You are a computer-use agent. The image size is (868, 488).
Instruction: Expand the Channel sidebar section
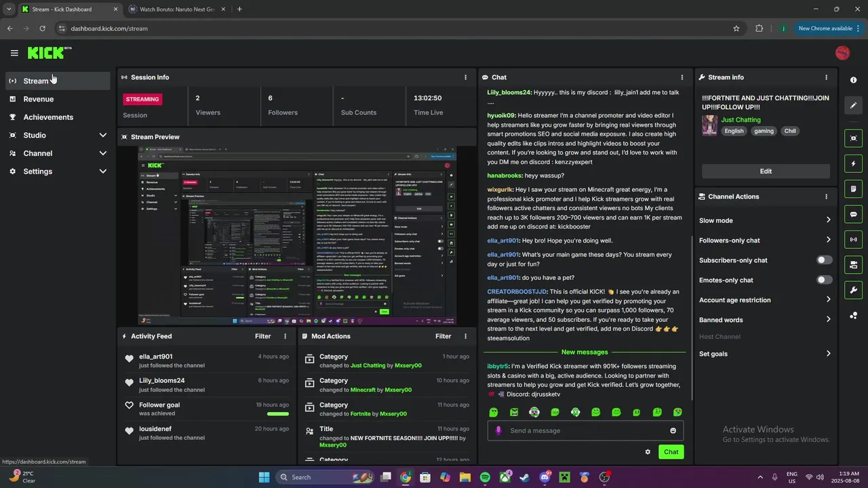(58, 153)
